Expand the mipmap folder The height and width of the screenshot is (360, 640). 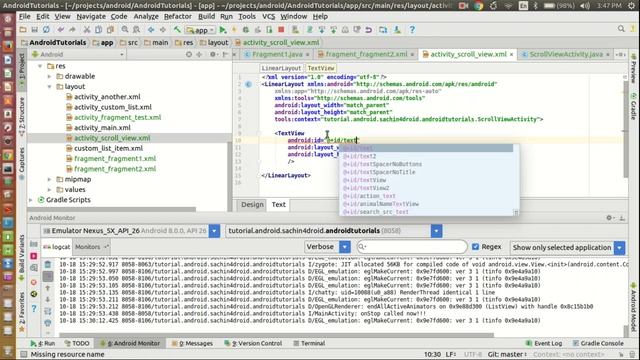(49, 179)
